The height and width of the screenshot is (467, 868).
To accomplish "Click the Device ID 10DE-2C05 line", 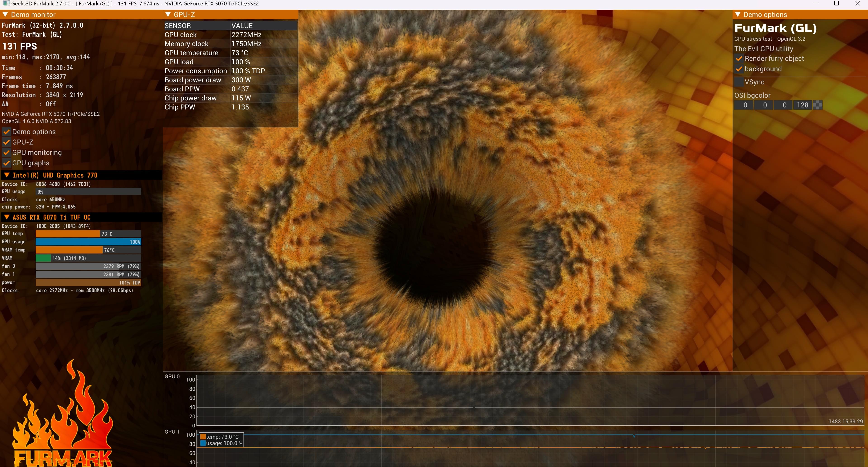I will (x=46, y=226).
